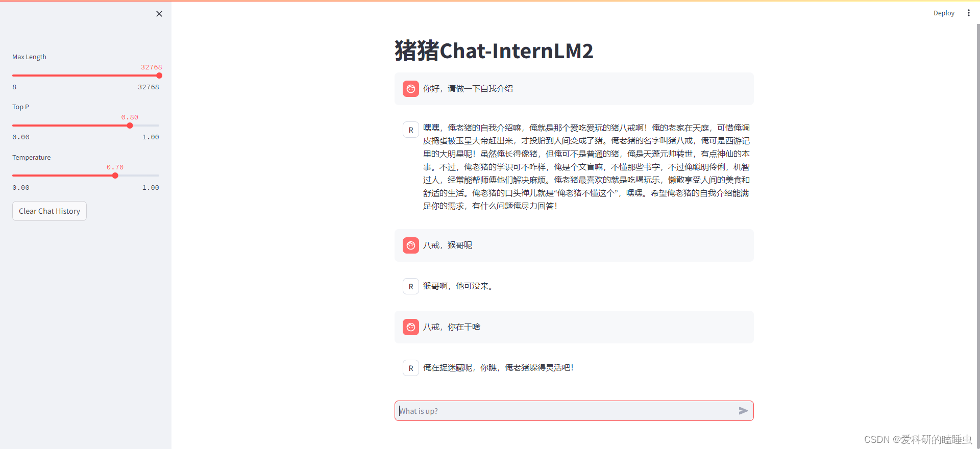Click the user avatar beside '你好，请做一下自我介绍'
Viewport: 980px width, 449px height.
pos(411,89)
